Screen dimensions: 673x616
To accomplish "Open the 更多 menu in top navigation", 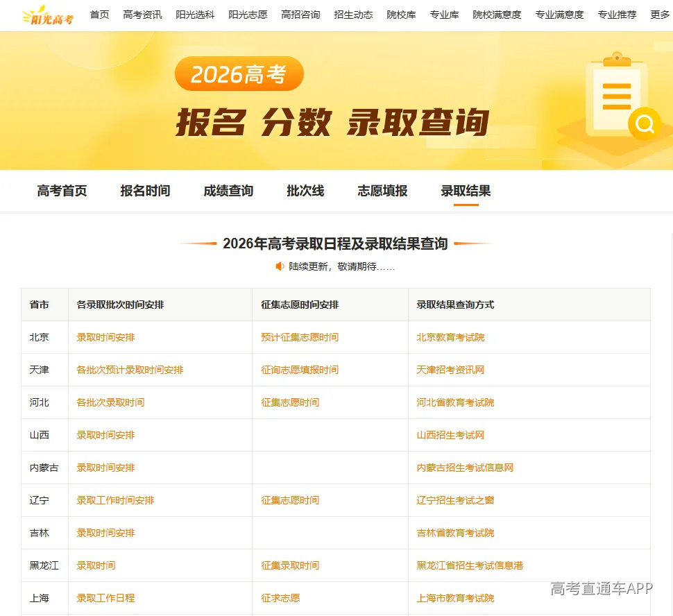I will (x=660, y=15).
